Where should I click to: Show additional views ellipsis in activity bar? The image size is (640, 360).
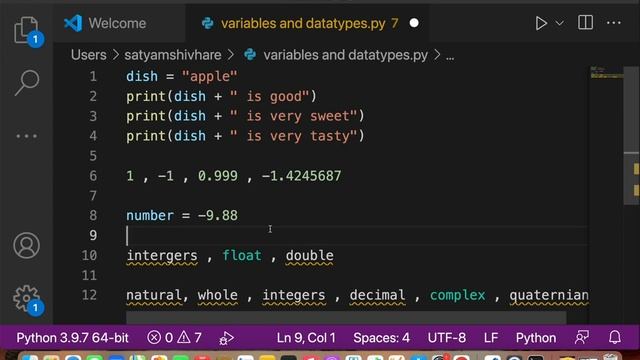(x=27, y=136)
